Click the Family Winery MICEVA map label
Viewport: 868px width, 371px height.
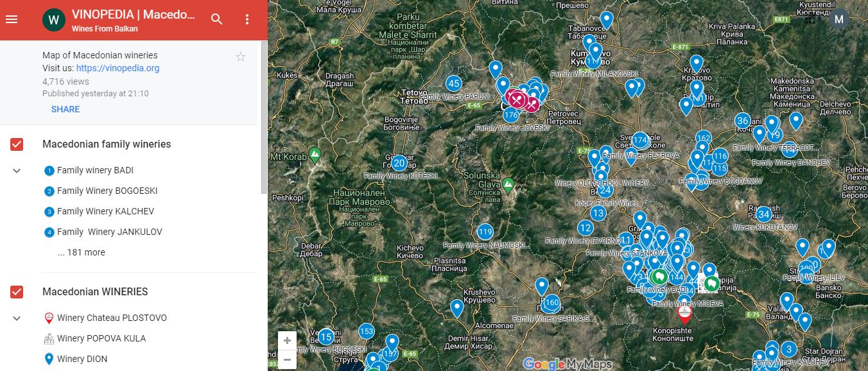[688, 304]
